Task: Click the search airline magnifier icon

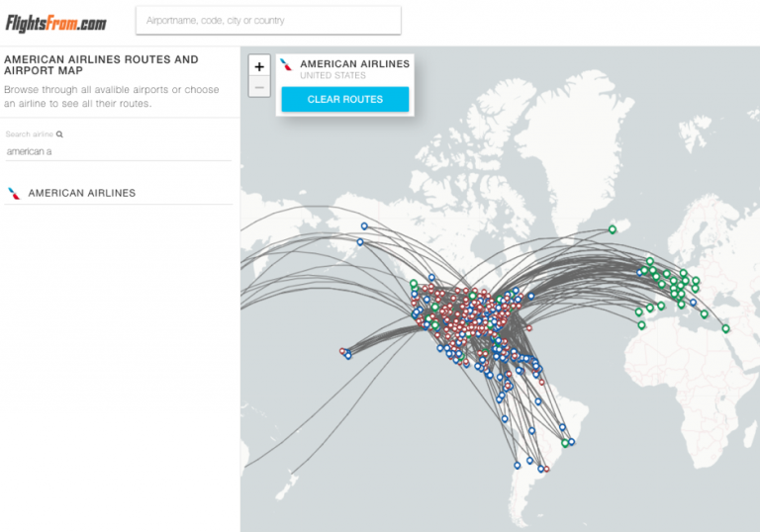Action: [x=59, y=134]
